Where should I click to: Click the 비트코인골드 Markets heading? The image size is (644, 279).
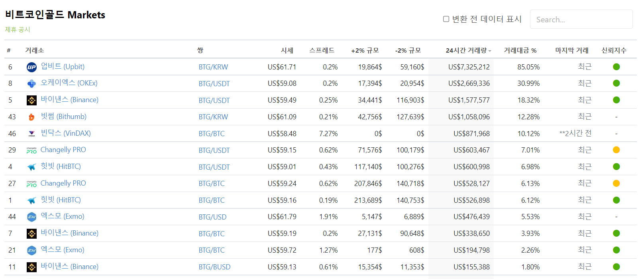(x=55, y=15)
